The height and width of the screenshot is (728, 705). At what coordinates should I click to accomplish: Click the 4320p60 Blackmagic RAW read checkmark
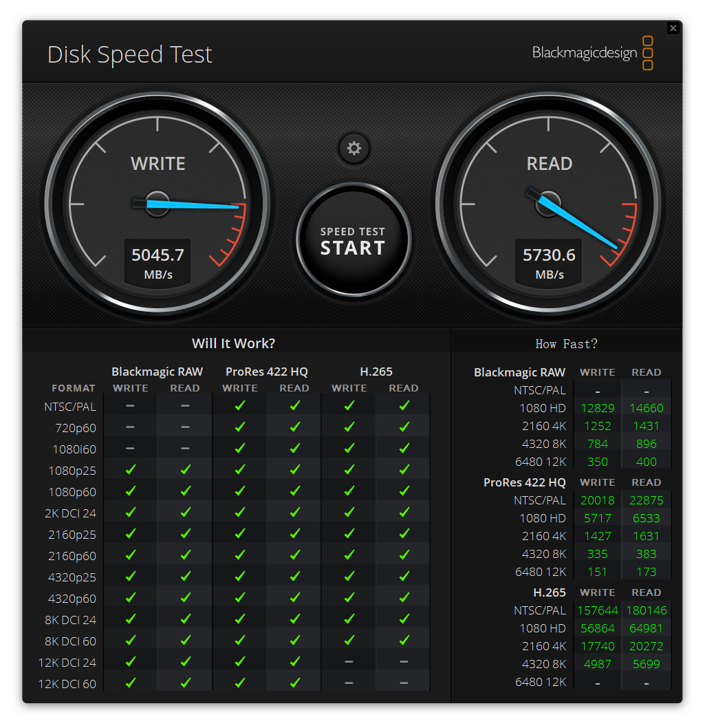[185, 599]
